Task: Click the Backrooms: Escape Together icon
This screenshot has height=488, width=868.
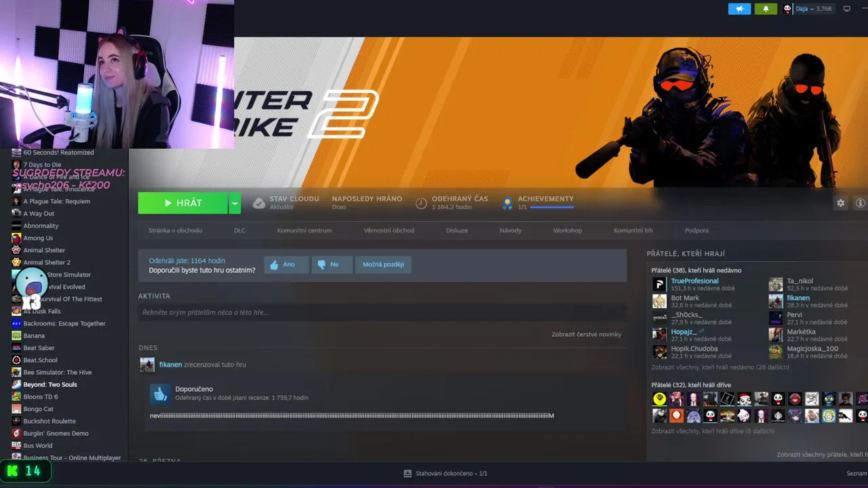Action: (x=16, y=323)
